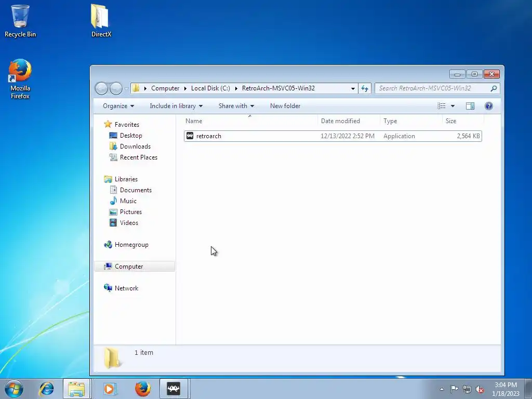Image resolution: width=532 pixels, height=399 pixels.
Task: Navigate to Computer in the breadcrumb
Action: click(165, 88)
